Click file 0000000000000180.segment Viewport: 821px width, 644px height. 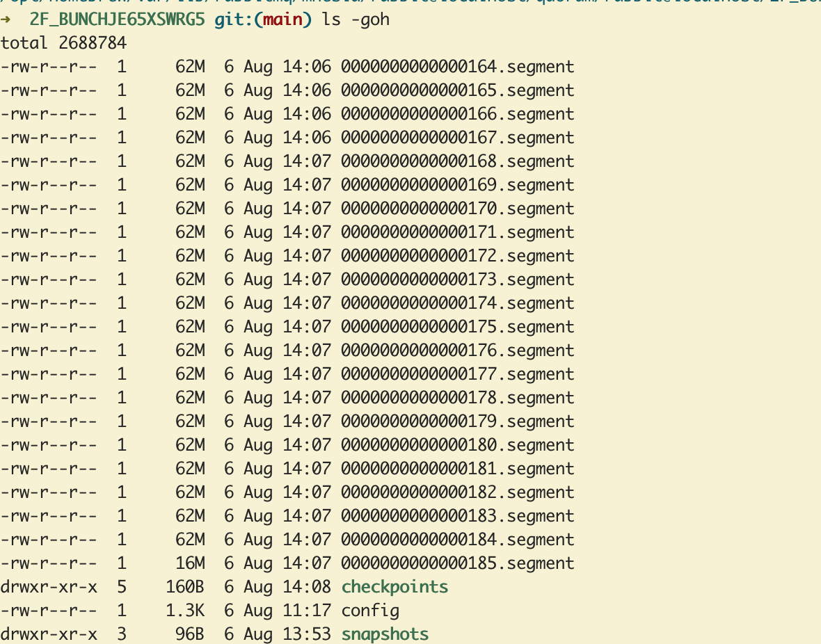(457, 445)
